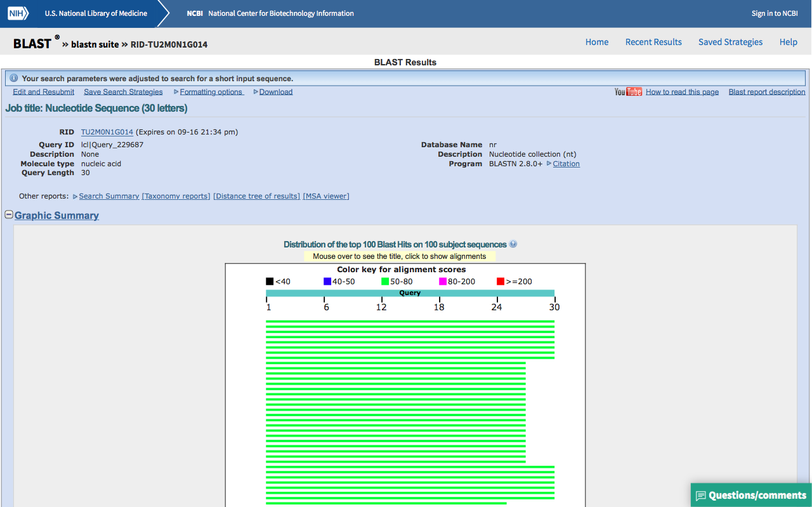
Task: Click the Download link
Action: coord(276,92)
